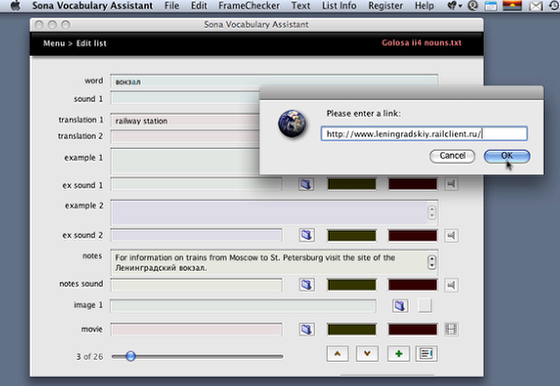
Task: Open the FrameChecker menu
Action: pyautogui.click(x=249, y=6)
